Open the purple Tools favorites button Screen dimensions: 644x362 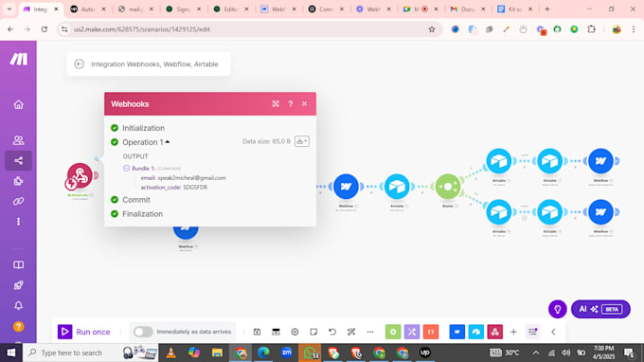412,332
